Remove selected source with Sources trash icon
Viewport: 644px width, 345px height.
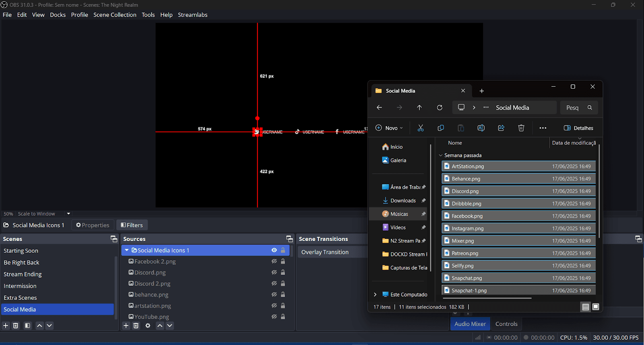pyautogui.click(x=136, y=326)
